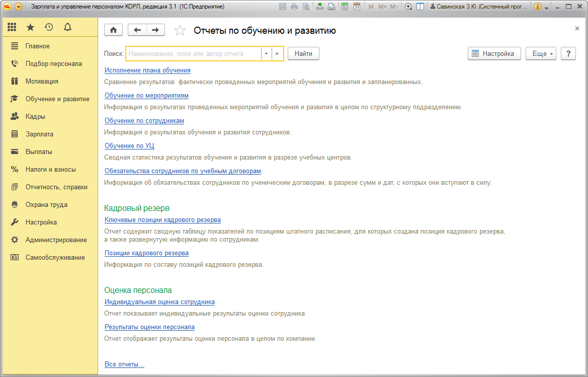Open Обязательства сотрудников по учебным договорам
Screen dimensions: 588x377
(x=183, y=171)
